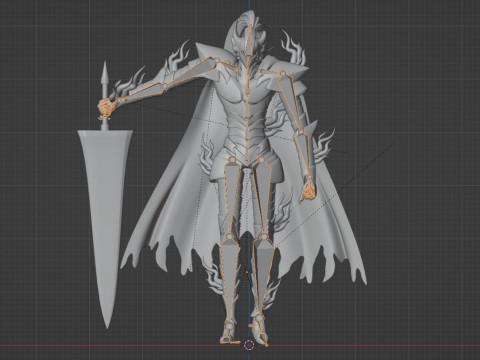This screenshot has height=360, width=480.
Task: Select the hand bones gripping the sword handle
Action: [x=106, y=108]
